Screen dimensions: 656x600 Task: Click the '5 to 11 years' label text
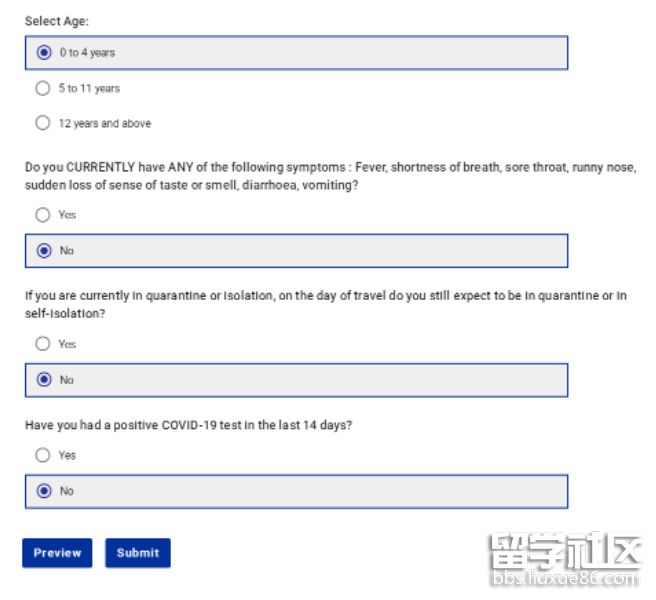(x=89, y=89)
